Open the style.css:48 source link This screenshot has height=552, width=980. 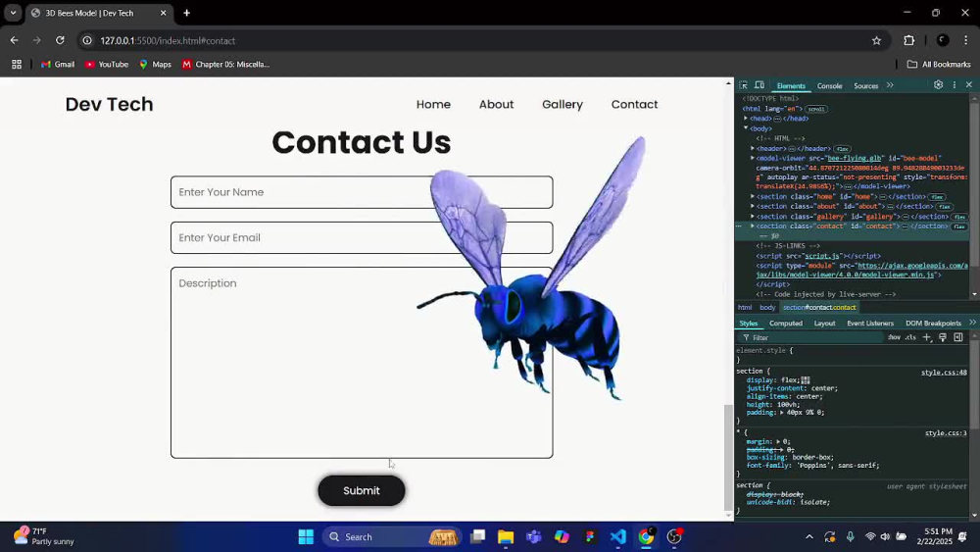click(944, 373)
